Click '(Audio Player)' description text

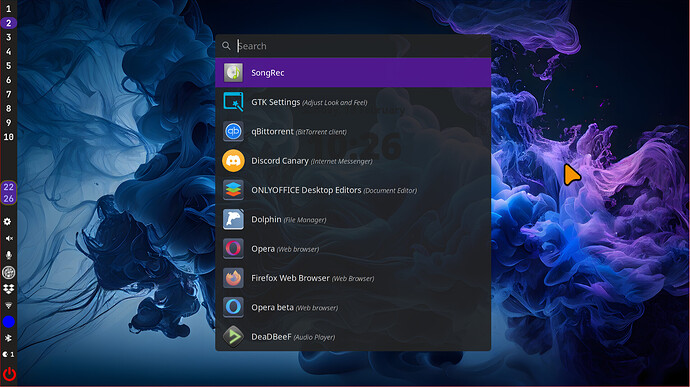pyautogui.click(x=314, y=337)
